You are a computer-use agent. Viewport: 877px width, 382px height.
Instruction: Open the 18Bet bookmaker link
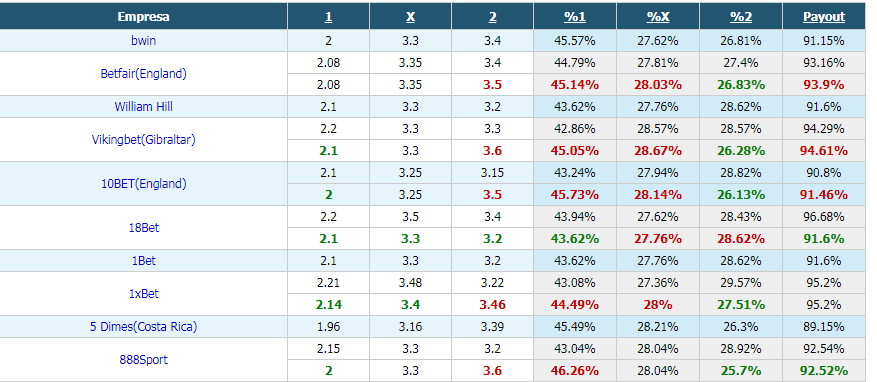[x=144, y=228]
